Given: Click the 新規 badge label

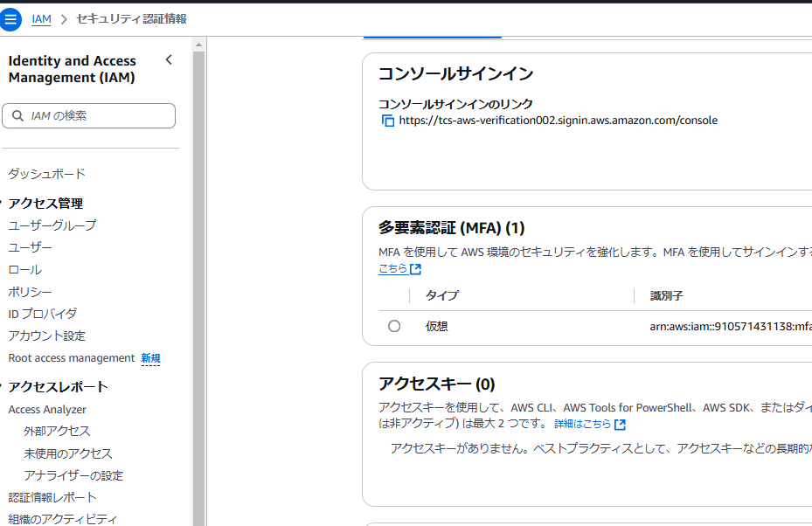Looking at the screenshot, I should (x=150, y=358).
